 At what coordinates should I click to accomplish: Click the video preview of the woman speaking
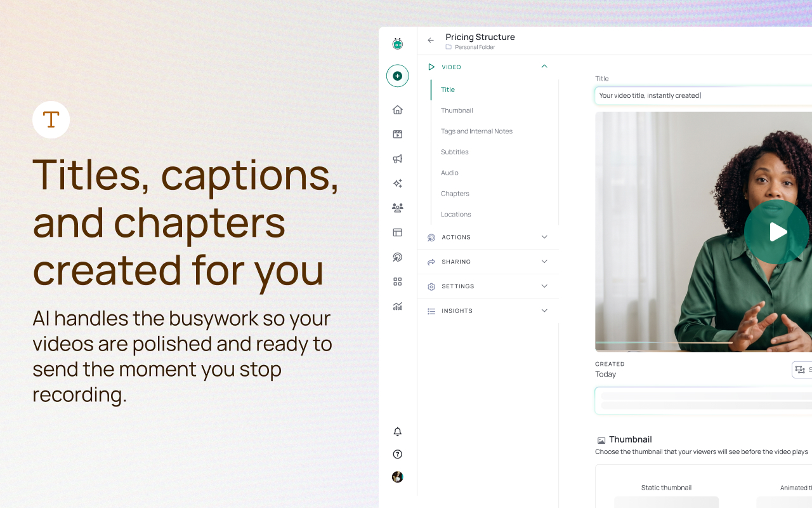pos(704,232)
